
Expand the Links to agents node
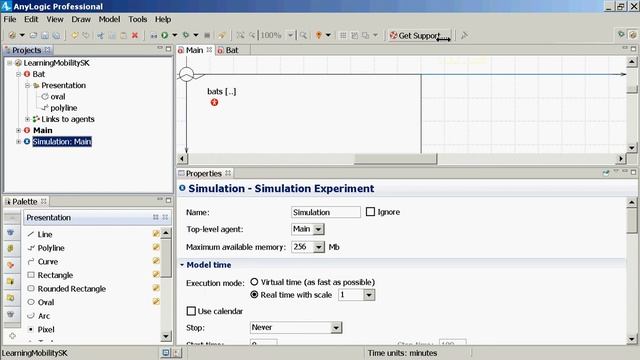pyautogui.click(x=27, y=119)
